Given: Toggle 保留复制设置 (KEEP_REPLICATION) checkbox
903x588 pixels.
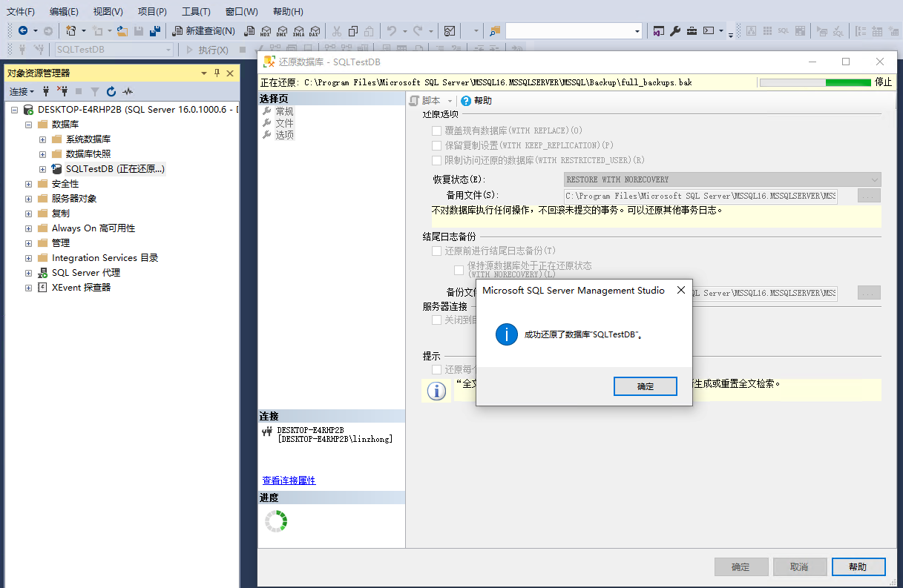Looking at the screenshot, I should click(436, 145).
